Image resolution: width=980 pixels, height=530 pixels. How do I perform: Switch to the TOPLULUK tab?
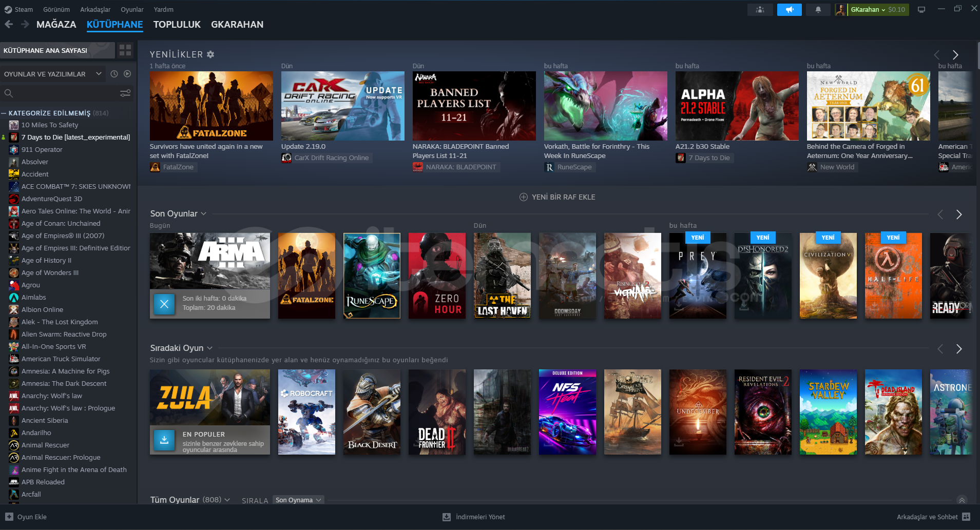point(177,24)
